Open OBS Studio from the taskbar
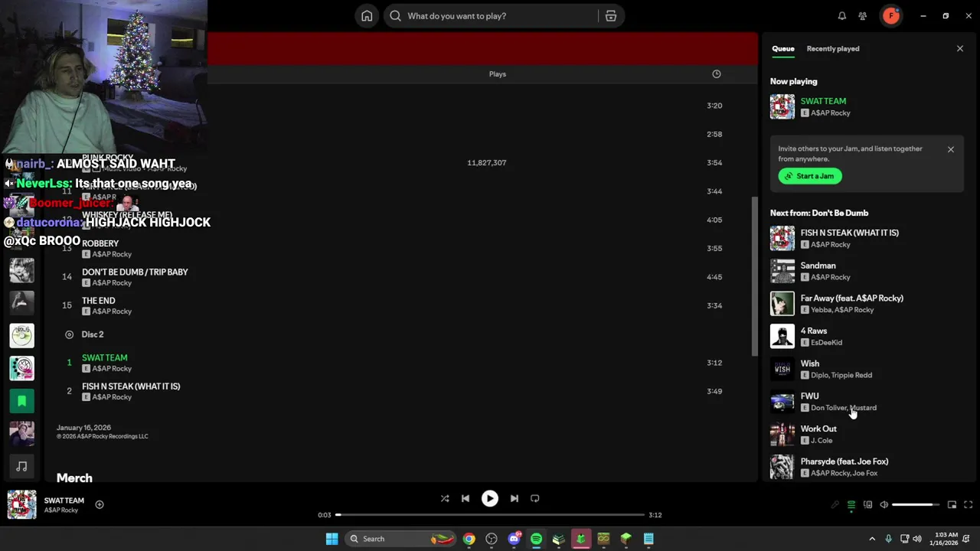This screenshot has height=551, width=980. pyautogui.click(x=492, y=539)
